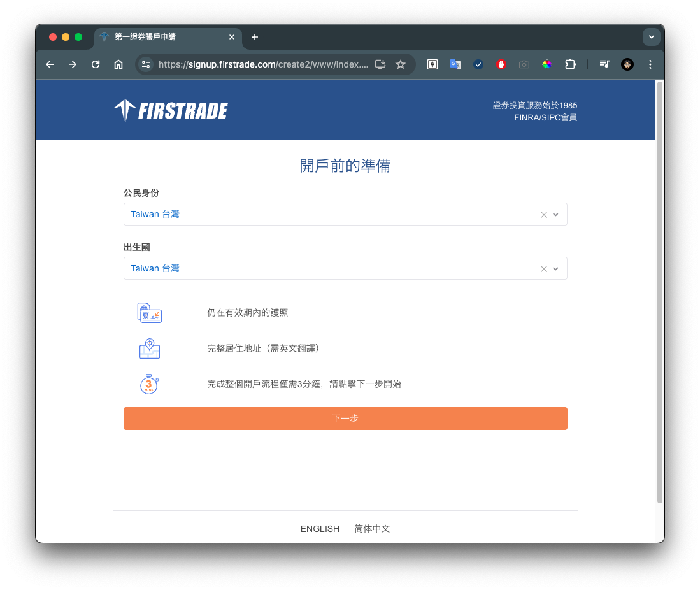Click the 出生國 Taiwan 台灣 field

(x=345, y=268)
